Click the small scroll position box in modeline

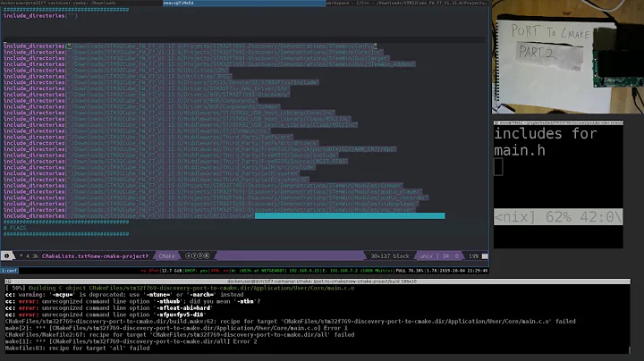485,256
